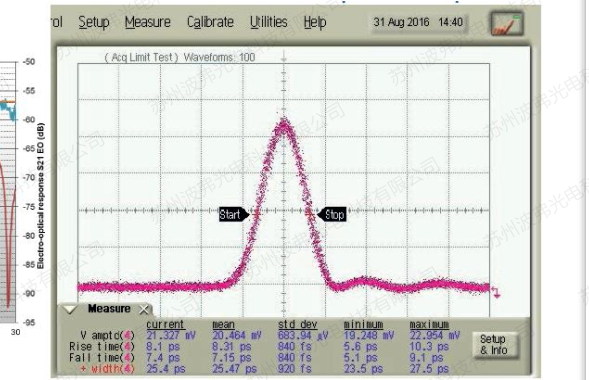Screen dimensions: 589x380
Task: Close the Measure panel with the X
Action: 143,310
